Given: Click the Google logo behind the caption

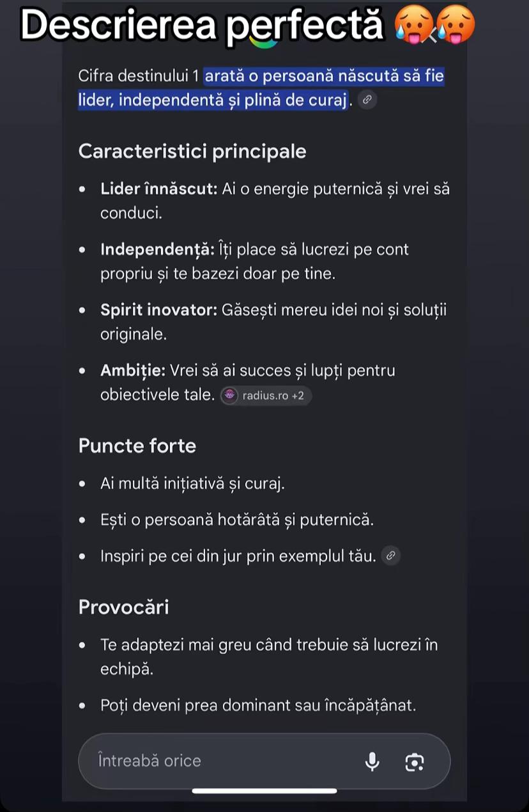Looking at the screenshot, I should tap(264, 40).
